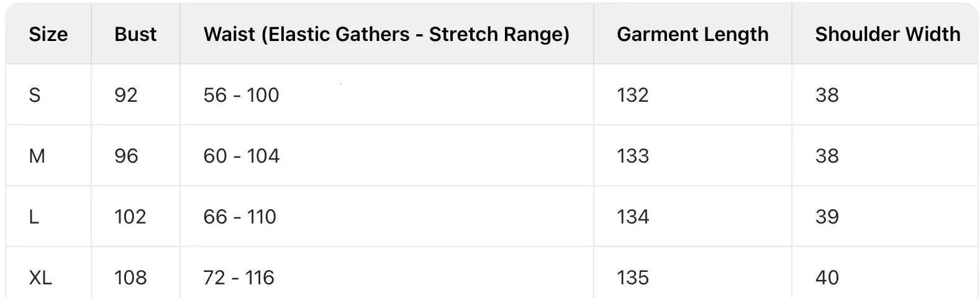Click shoulder width value 40

[827, 278]
